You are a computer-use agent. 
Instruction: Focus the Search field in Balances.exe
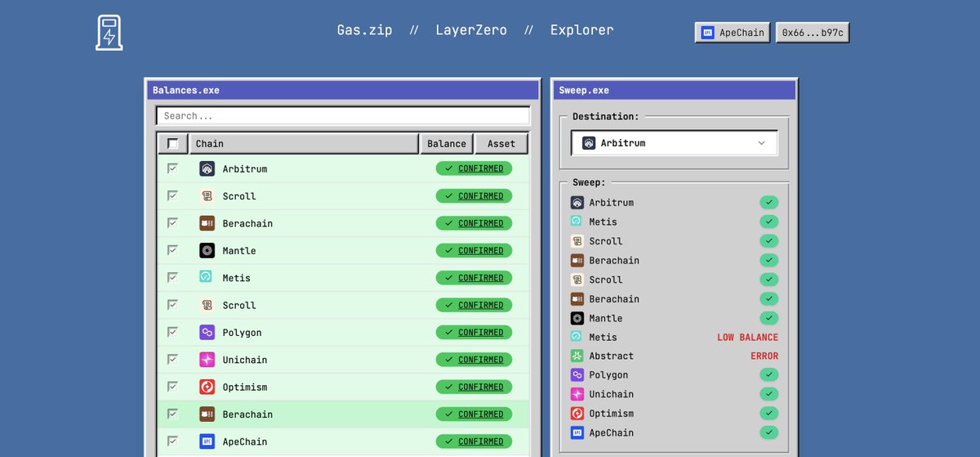pos(343,116)
